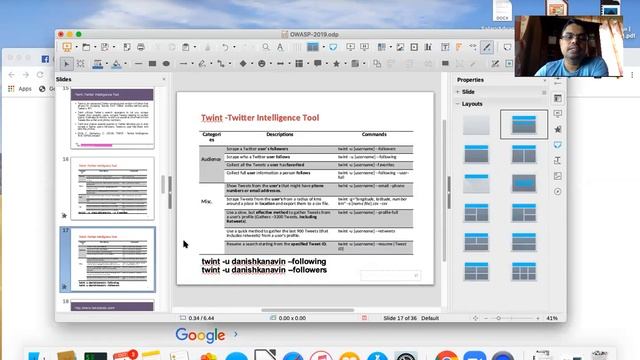Click the Paste clipboard icon

click(186, 47)
